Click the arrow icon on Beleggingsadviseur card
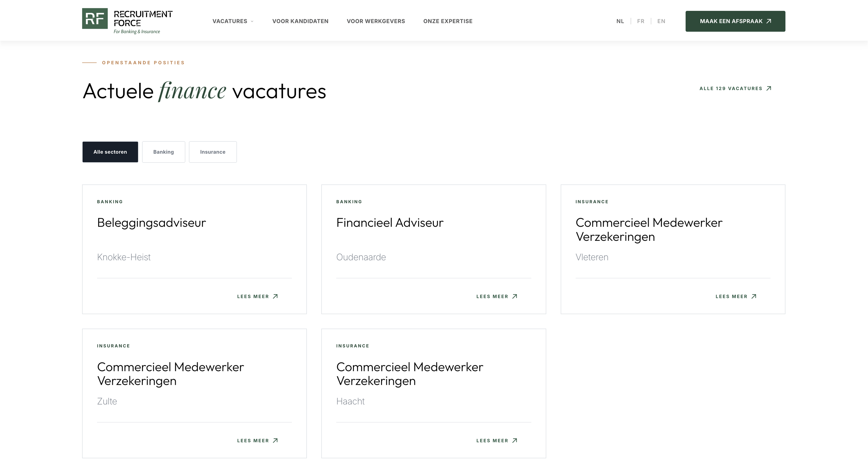Screen dimensions: 868x473 coord(275,296)
